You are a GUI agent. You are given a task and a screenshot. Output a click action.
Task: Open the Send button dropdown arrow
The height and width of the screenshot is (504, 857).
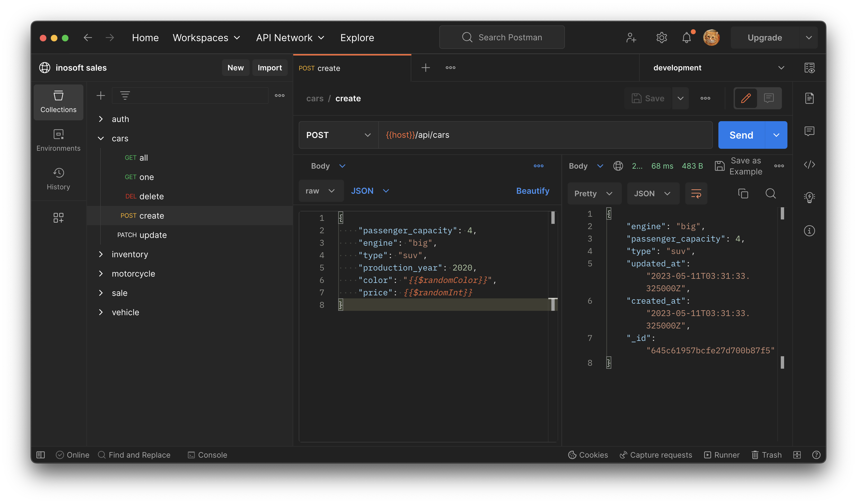coord(776,135)
